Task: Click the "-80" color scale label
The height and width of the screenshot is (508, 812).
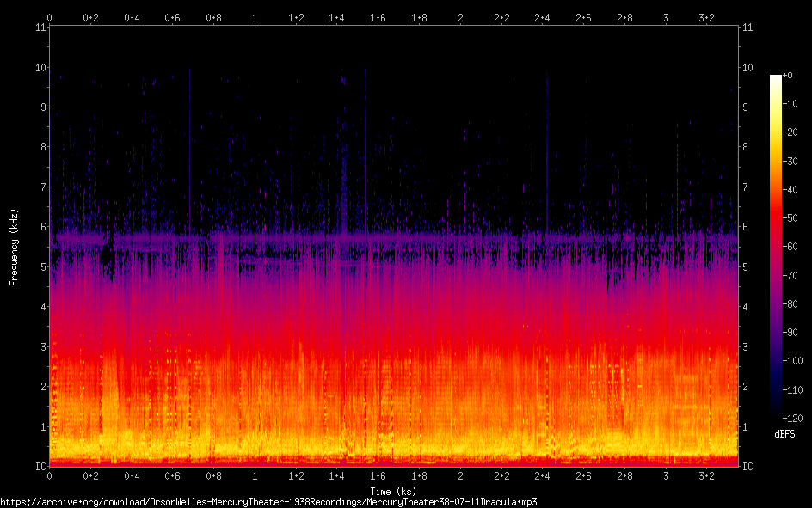Action: [790, 304]
